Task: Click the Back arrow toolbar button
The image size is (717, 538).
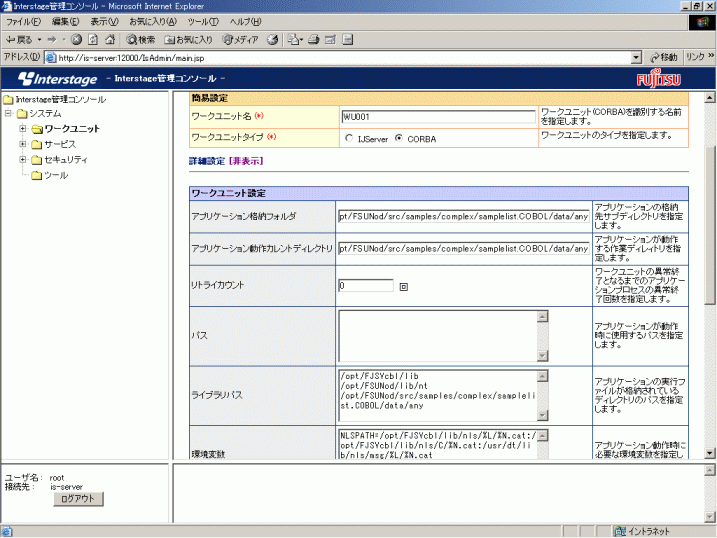Action: (19, 40)
